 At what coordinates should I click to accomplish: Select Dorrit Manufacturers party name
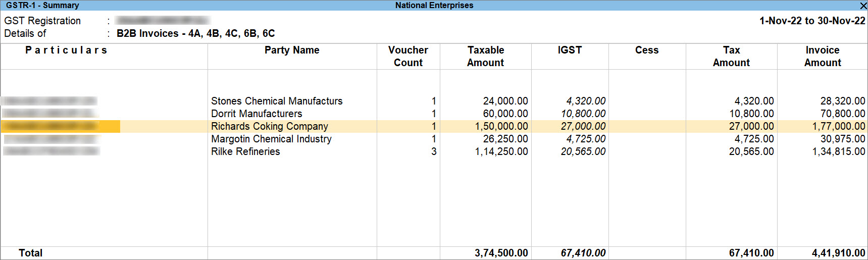(x=257, y=114)
